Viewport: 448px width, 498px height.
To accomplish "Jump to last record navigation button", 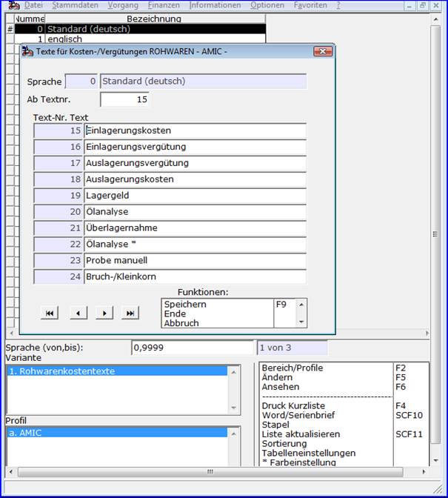I will tap(130, 313).
